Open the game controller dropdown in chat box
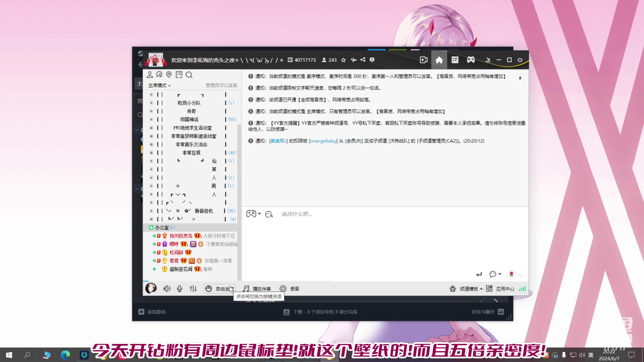The width and height of the screenshot is (644, 362). coord(254,214)
